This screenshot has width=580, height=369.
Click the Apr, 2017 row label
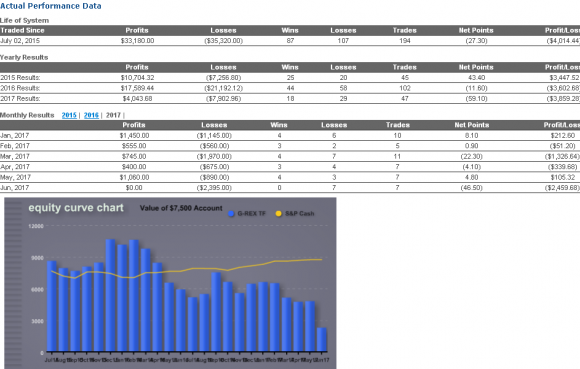click(15, 167)
